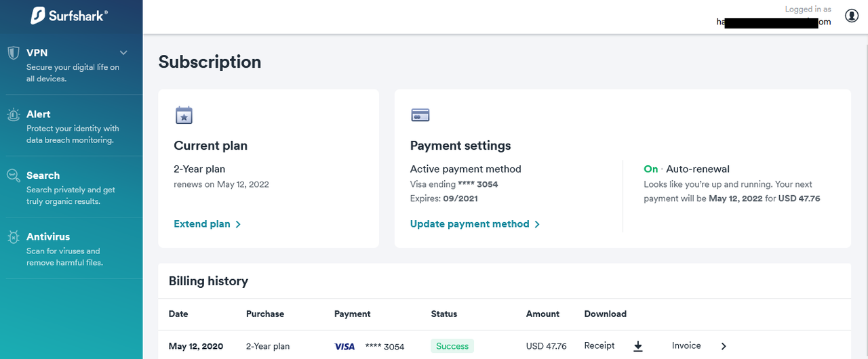Click the Invoice link

point(686,345)
